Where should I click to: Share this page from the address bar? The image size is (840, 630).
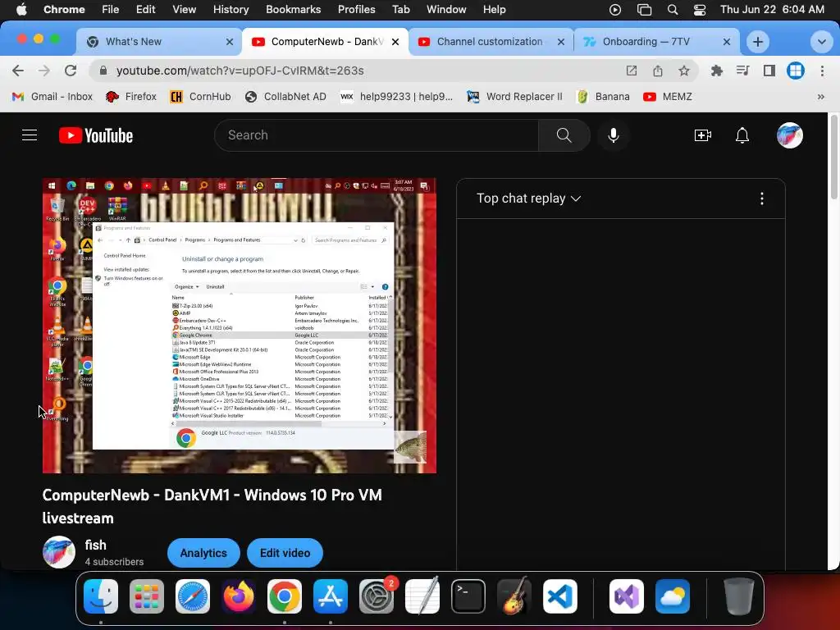[x=658, y=71]
